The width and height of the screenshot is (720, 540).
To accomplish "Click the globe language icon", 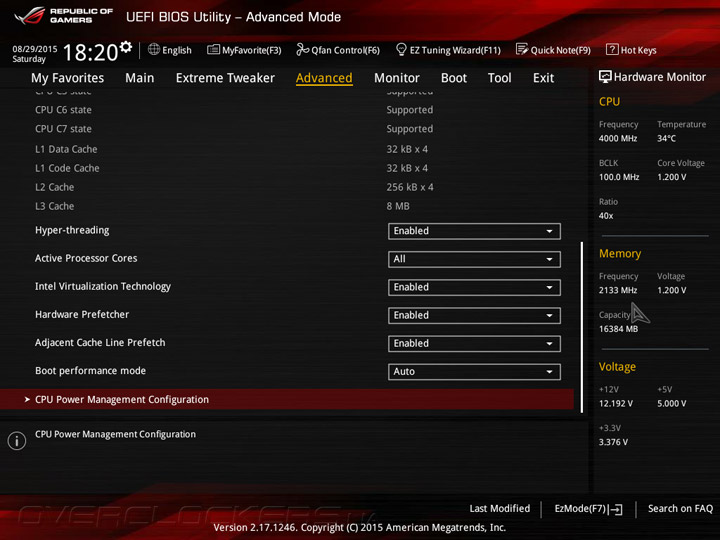I will 154,50.
